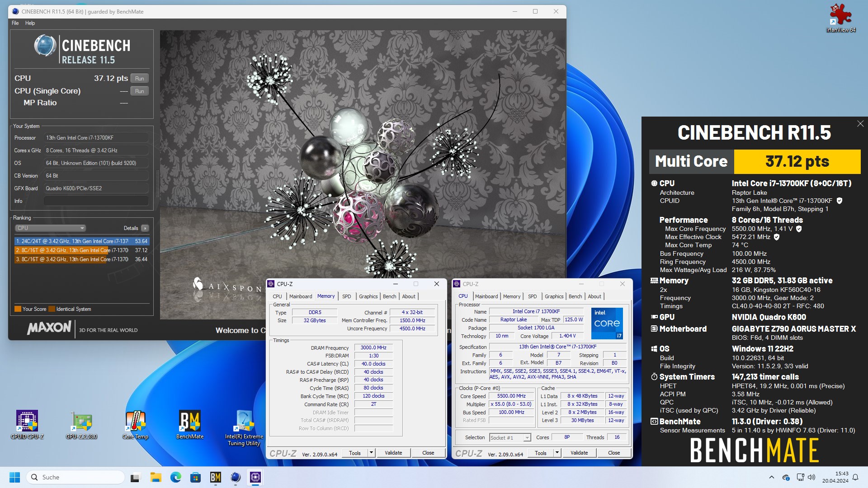The image size is (868, 488).
Task: Click the Max Core Frequency verified shield
Action: [x=799, y=229]
